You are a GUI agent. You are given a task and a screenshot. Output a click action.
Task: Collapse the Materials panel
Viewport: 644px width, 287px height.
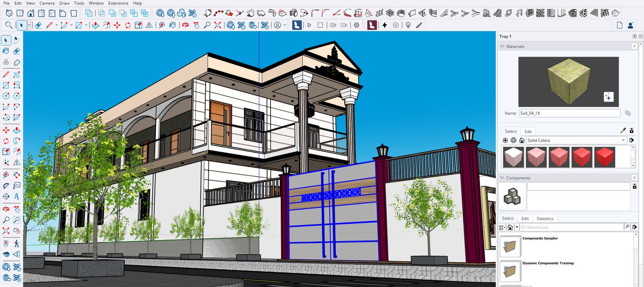tap(502, 46)
